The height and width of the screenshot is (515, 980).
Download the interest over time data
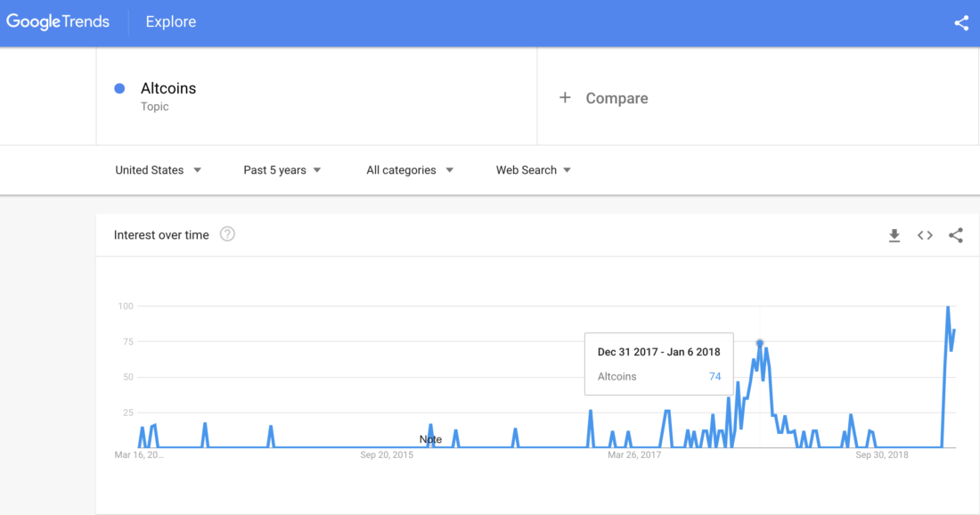click(x=894, y=234)
